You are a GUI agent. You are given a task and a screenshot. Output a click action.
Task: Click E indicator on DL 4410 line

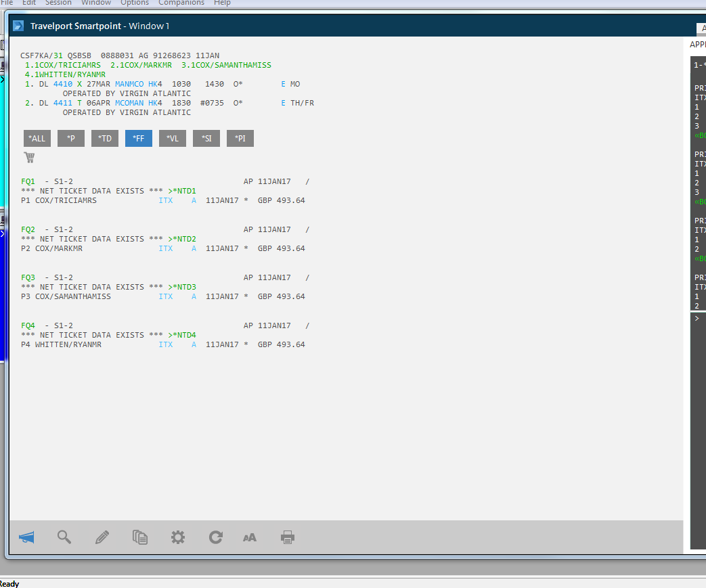(x=283, y=84)
